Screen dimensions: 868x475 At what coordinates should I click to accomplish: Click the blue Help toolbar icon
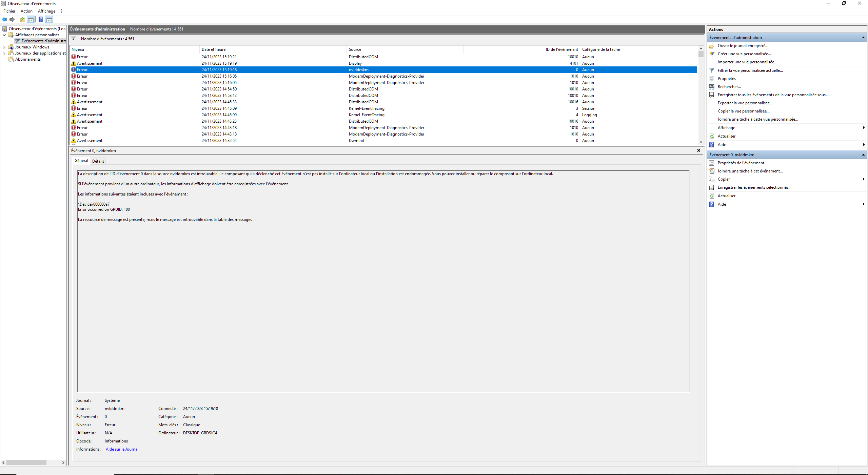[x=41, y=19]
